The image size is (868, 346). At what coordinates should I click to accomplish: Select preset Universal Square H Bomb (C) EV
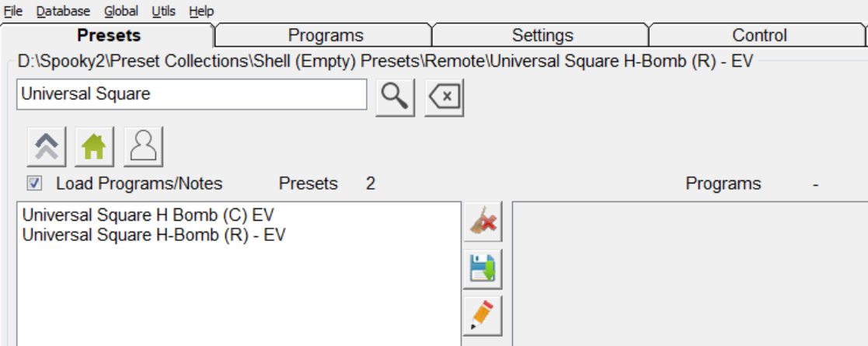click(148, 215)
